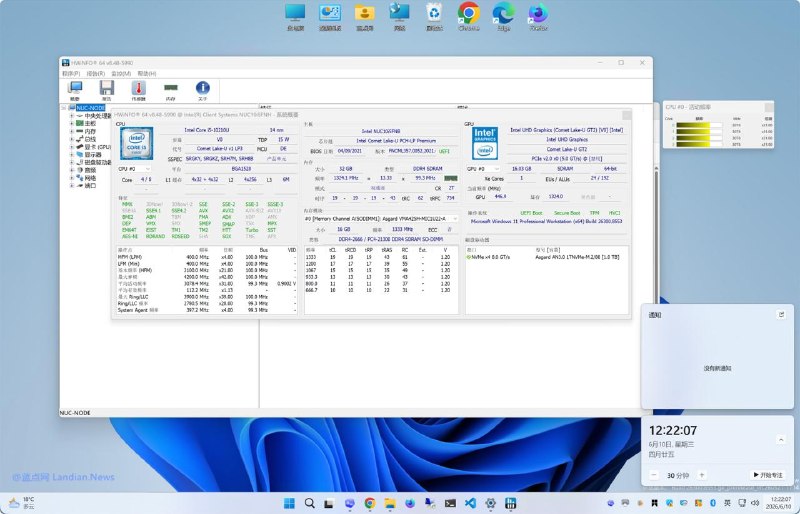
Task: Open taskbar Search
Action: pyautogui.click(x=309, y=503)
